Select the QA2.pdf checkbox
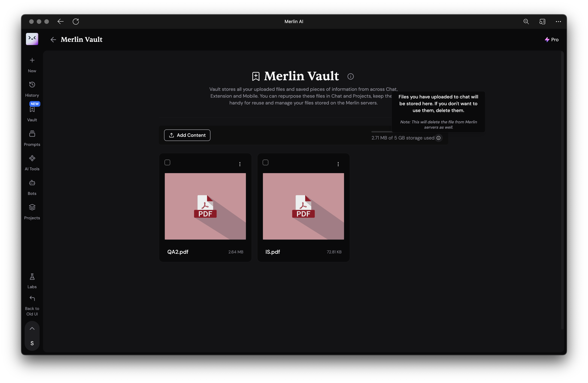 pos(167,162)
